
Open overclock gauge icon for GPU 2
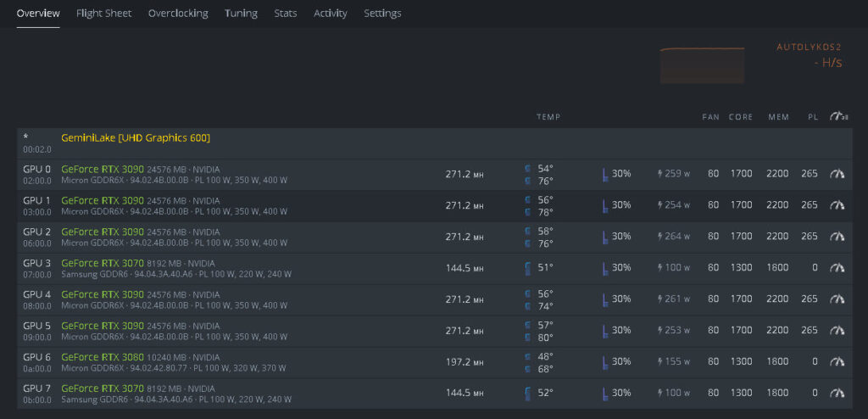coord(837,237)
